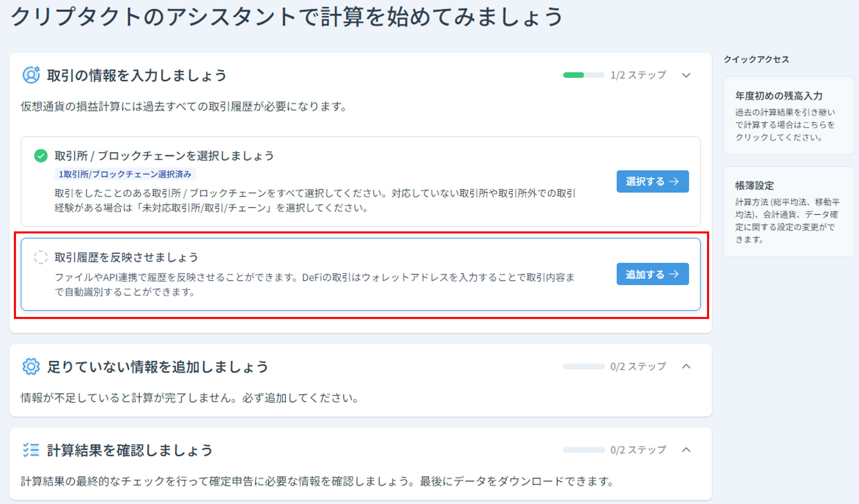
Task: Click the 計算結果を確認しましょう heading
Action: coord(130,450)
